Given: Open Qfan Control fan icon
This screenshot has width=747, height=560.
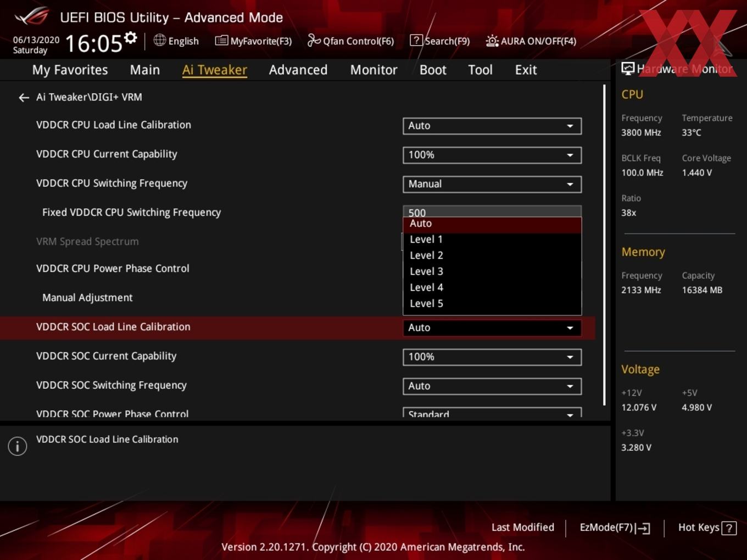Looking at the screenshot, I should tap(314, 40).
